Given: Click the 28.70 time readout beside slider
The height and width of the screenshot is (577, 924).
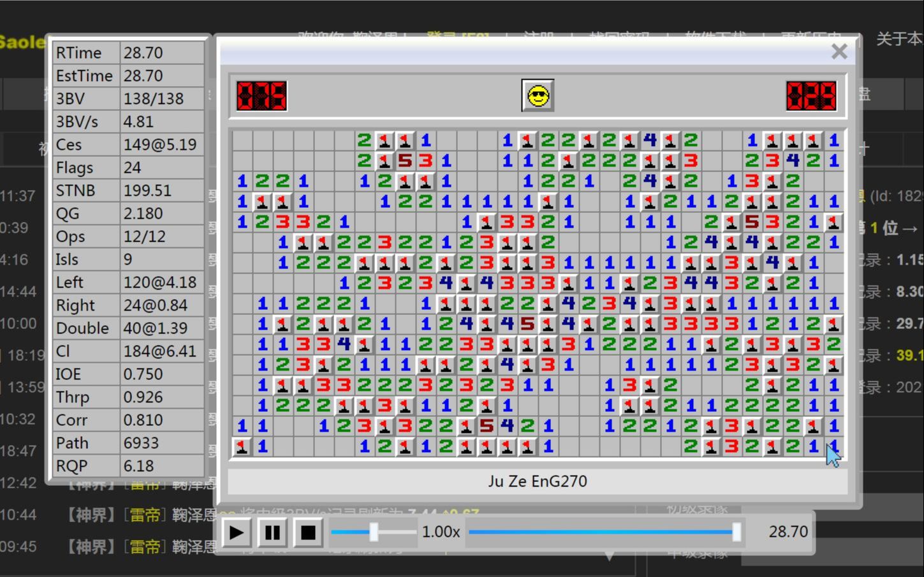Looking at the screenshot, I should coord(788,532).
